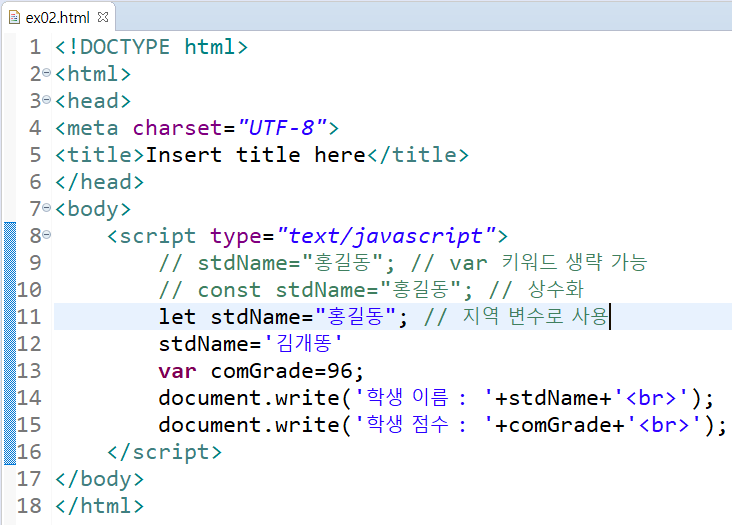
Task: Click the HTML file icon on tab
Action: (x=14, y=17)
